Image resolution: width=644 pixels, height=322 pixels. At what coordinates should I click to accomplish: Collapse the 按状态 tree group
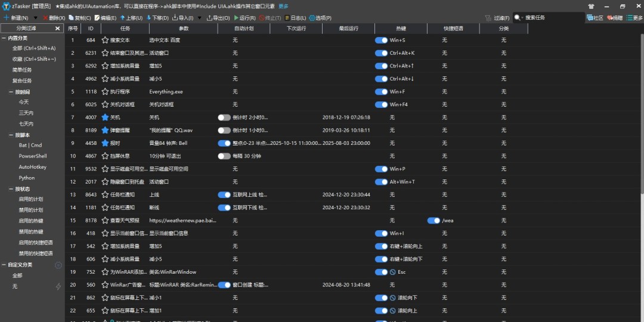(x=11, y=190)
